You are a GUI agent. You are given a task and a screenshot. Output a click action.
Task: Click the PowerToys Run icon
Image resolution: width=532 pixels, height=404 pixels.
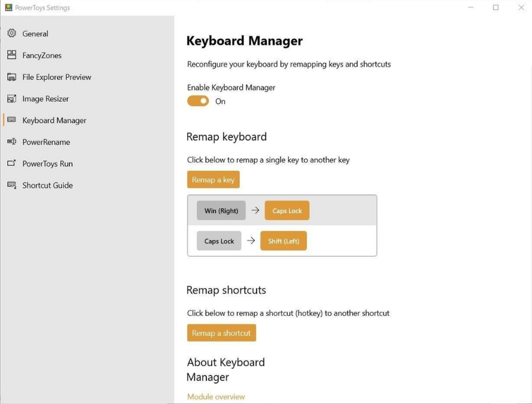tap(11, 164)
